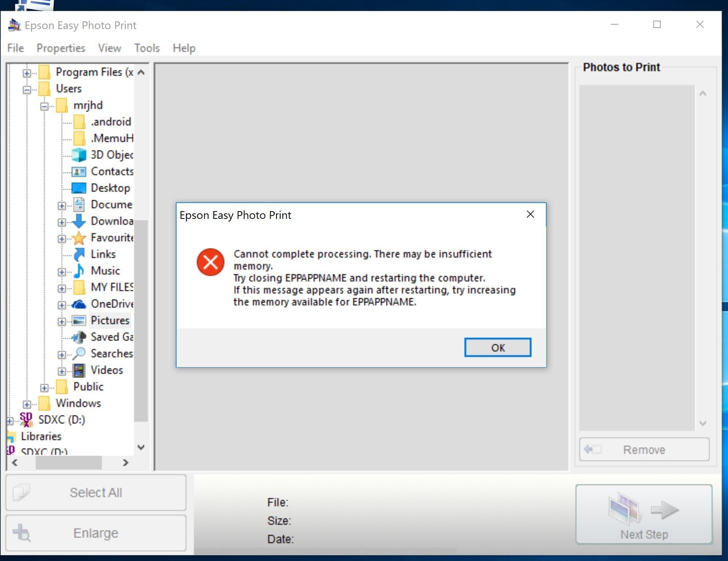
Task: Click Photos to Print scroll down arrow
Action: point(703,423)
